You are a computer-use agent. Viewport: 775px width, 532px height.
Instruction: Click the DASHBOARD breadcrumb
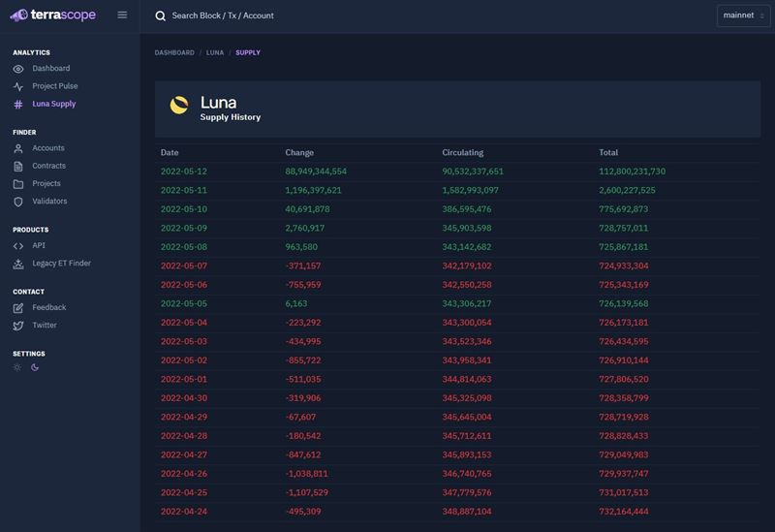click(174, 52)
